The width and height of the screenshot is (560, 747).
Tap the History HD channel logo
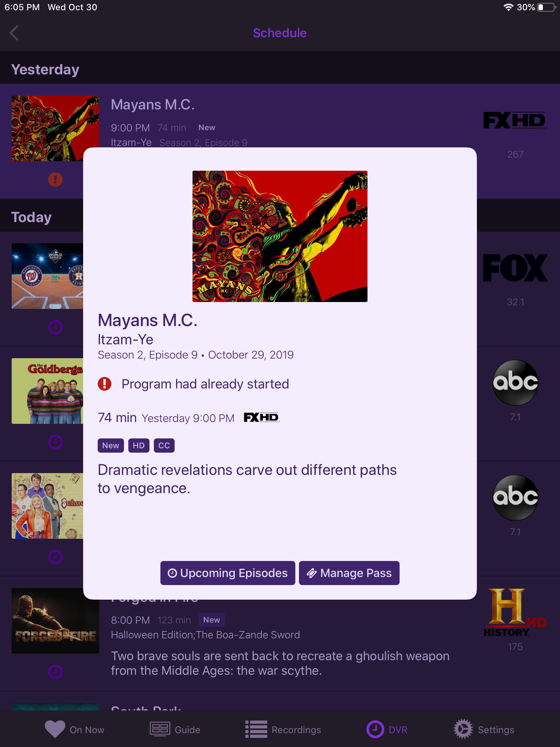pyautogui.click(x=515, y=613)
